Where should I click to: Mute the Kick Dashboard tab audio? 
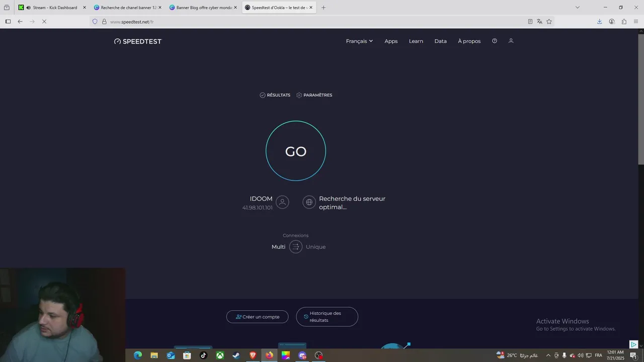[28, 8]
